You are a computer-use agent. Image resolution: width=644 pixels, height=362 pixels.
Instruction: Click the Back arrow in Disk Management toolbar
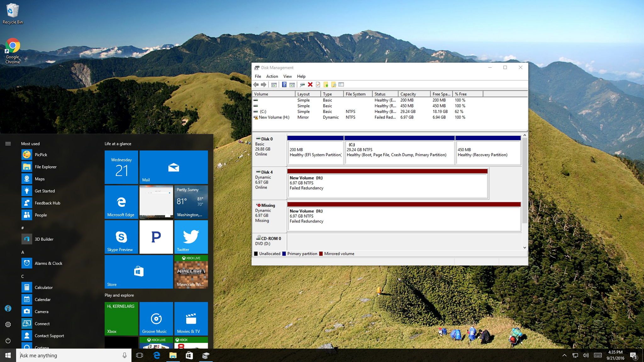[256, 85]
